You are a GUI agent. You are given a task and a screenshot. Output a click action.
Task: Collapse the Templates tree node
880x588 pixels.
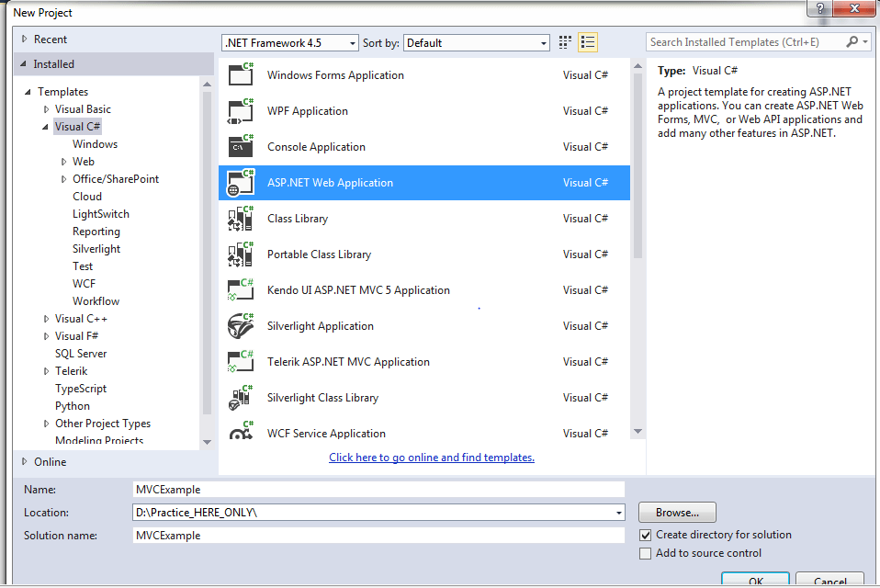(28, 92)
